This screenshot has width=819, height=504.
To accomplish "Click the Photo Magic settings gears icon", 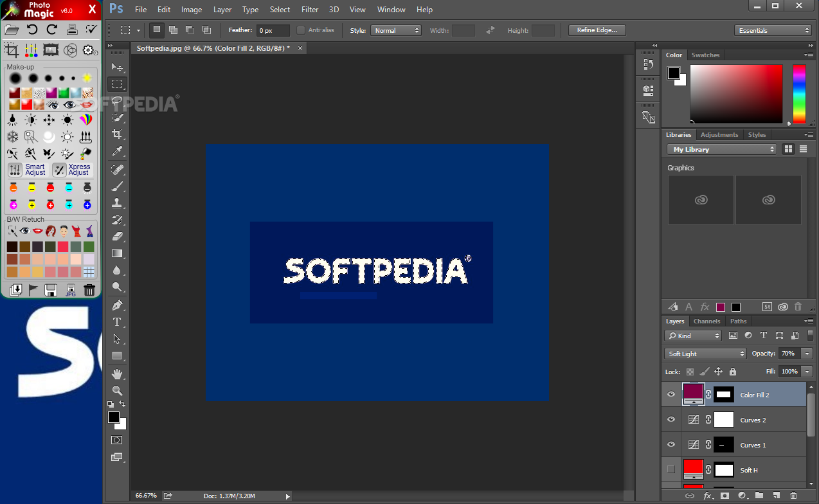I will (x=90, y=50).
